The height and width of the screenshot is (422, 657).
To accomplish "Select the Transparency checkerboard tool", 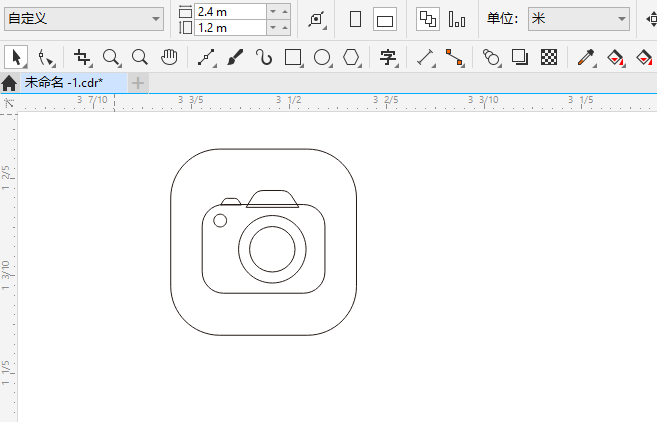I will click(x=549, y=57).
